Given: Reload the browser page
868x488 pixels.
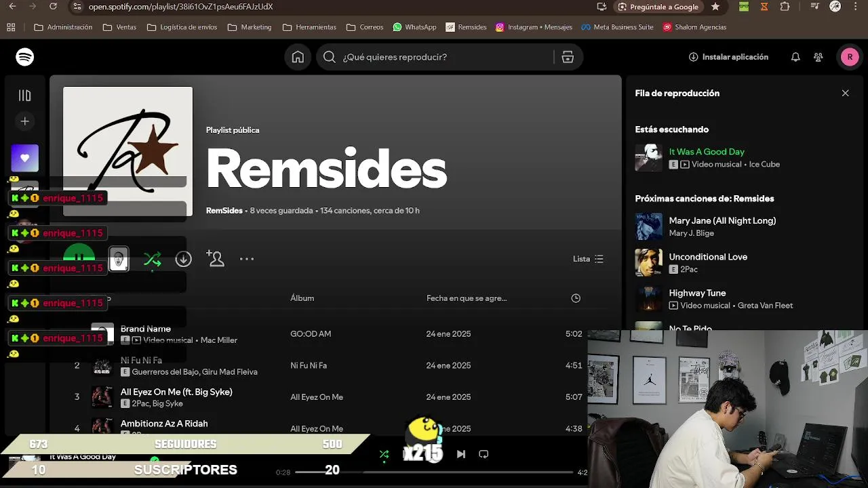Looking at the screenshot, I should pyautogui.click(x=54, y=7).
